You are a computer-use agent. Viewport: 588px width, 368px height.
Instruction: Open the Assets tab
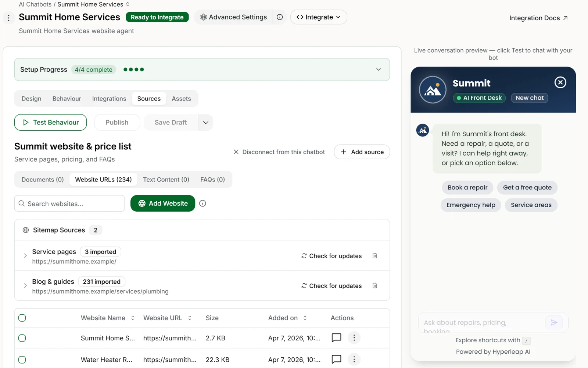(182, 99)
